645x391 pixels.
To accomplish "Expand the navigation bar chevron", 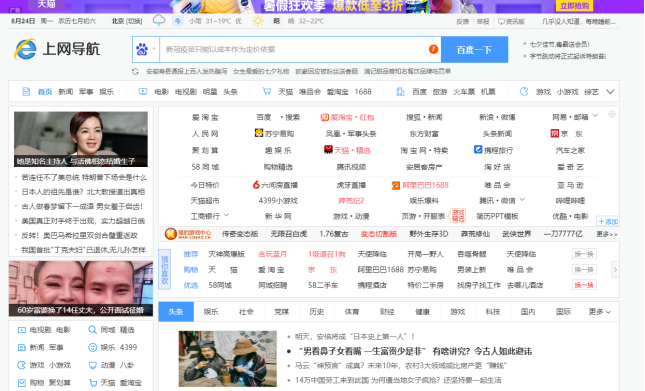I will point(610,92).
